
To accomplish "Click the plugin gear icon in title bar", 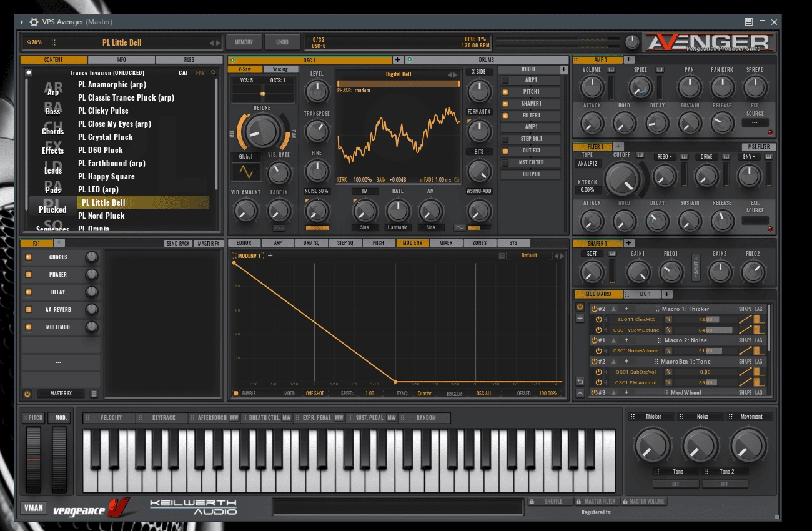I will [34, 22].
